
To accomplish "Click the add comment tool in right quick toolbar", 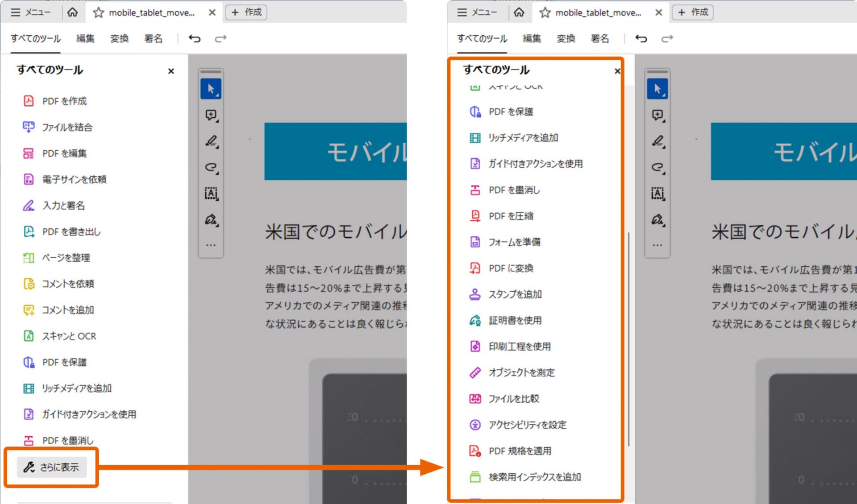I will pos(657,116).
